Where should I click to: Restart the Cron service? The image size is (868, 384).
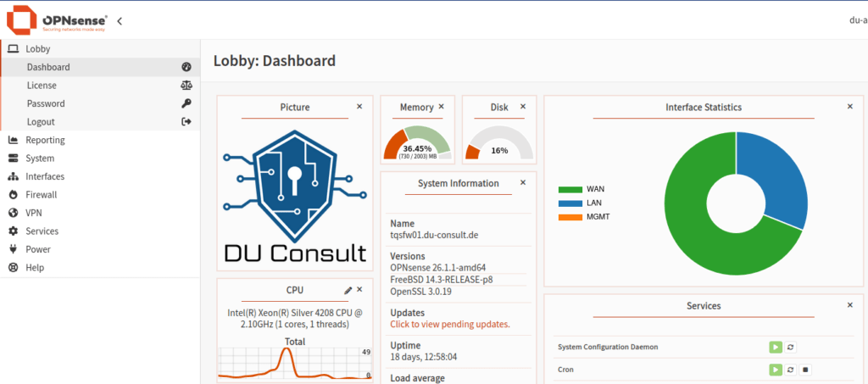(791, 369)
